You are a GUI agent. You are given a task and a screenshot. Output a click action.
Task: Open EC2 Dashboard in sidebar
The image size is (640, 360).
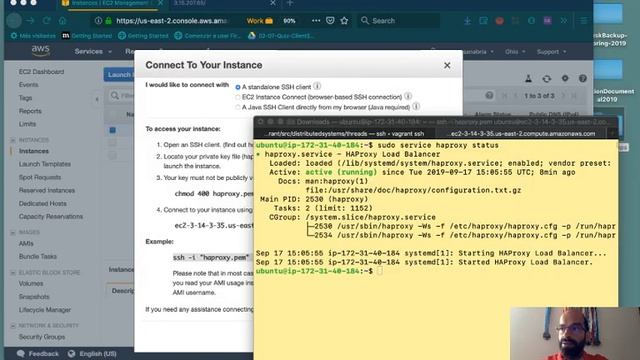(41, 72)
